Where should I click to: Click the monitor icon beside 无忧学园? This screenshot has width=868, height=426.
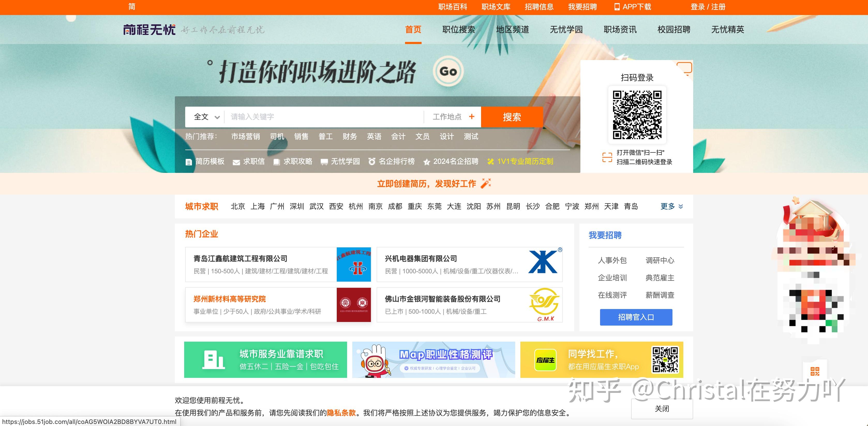[x=324, y=162]
